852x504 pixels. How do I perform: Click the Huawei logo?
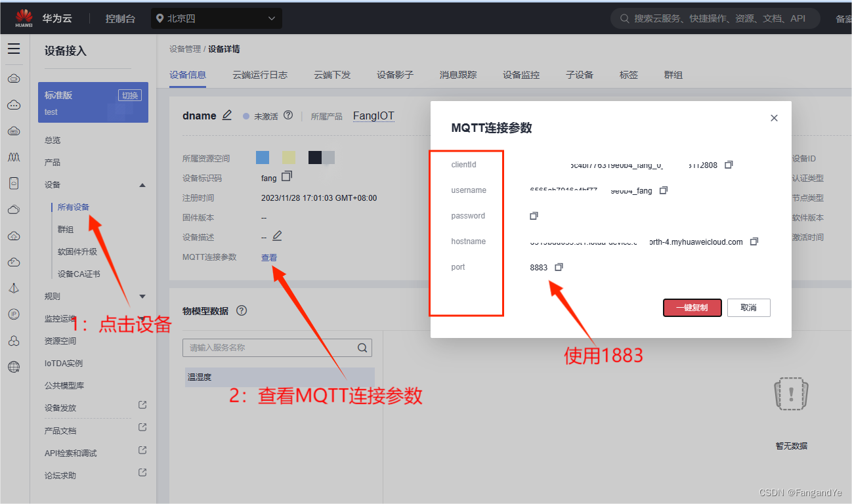(x=24, y=18)
